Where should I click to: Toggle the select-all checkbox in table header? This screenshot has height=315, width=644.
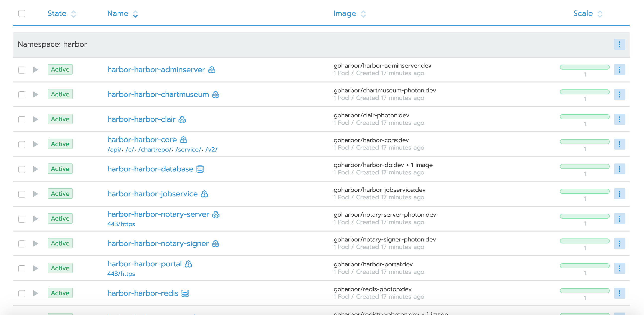(x=22, y=13)
